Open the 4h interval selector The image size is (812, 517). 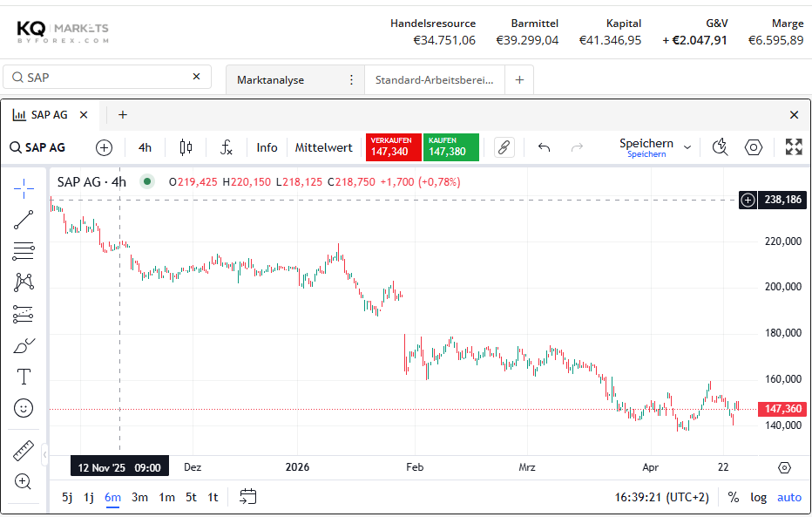pyautogui.click(x=145, y=147)
